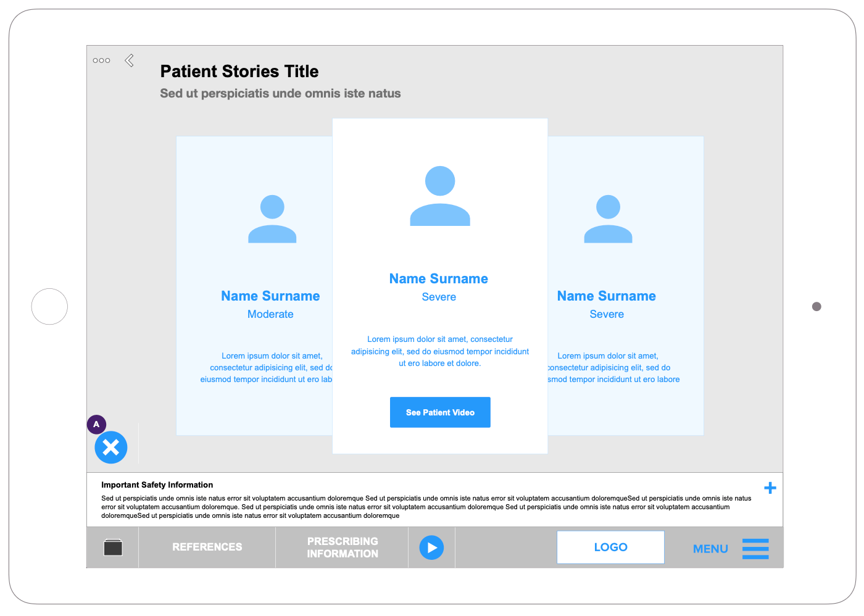
Task: Click the LOGO button
Action: 610,547
